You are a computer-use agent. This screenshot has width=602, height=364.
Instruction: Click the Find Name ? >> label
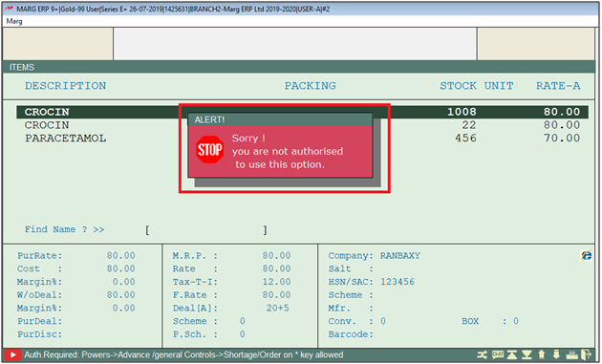point(65,229)
